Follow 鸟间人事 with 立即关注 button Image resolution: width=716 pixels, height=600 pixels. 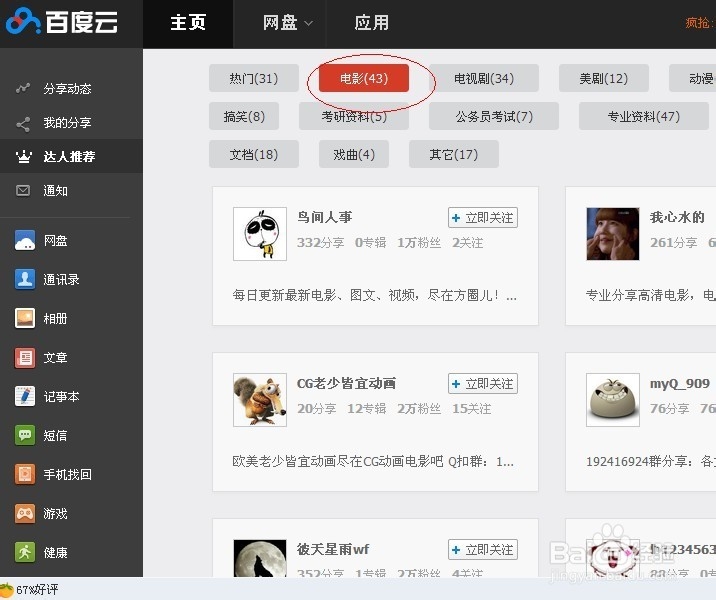pyautogui.click(x=482, y=217)
